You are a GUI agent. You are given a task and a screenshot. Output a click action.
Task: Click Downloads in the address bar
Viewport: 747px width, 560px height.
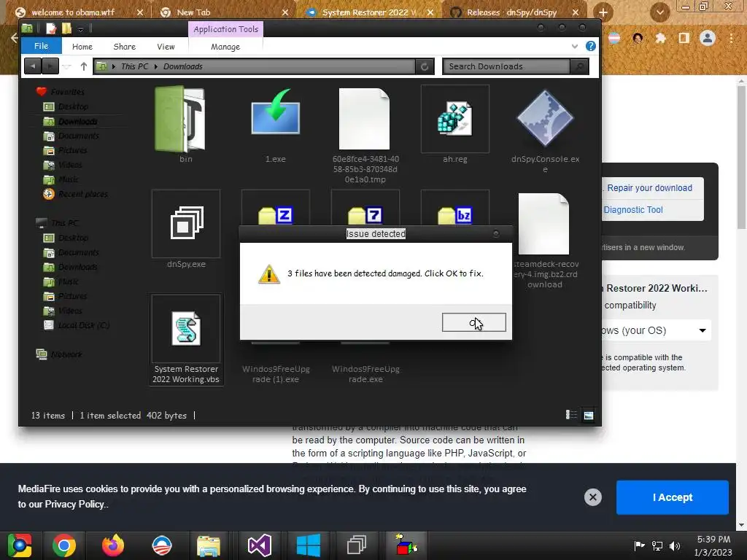(x=183, y=66)
